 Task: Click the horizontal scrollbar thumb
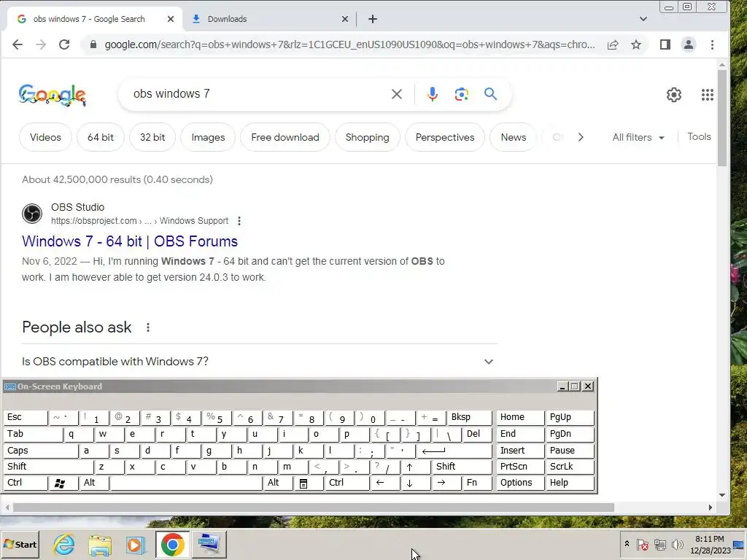click(x=314, y=507)
